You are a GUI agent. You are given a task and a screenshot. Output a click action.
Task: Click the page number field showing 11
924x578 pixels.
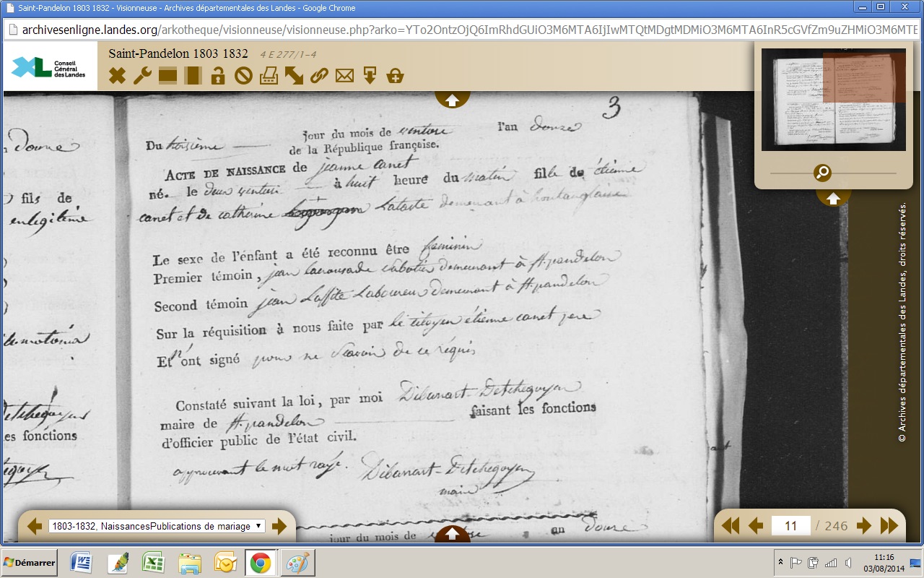(790, 526)
